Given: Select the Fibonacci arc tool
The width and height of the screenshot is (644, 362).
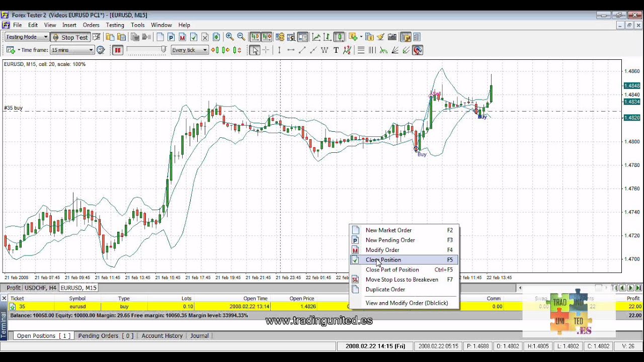Looking at the screenshot, I should tap(383, 50).
